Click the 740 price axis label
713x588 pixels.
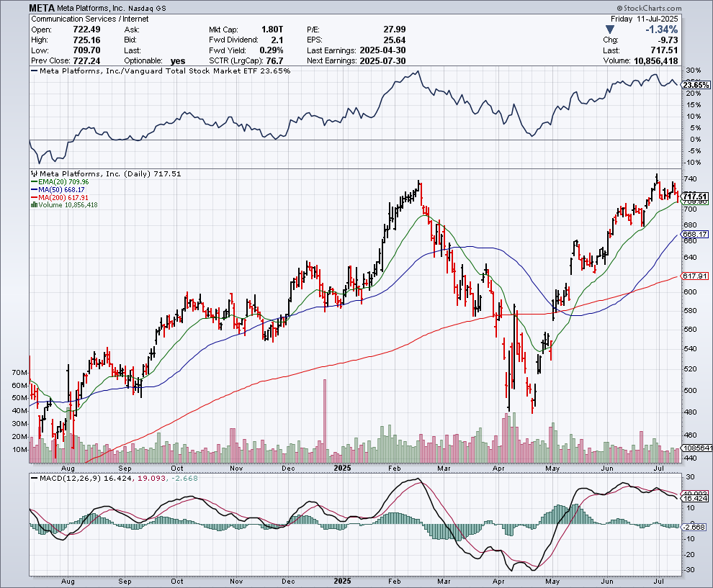[x=690, y=178]
